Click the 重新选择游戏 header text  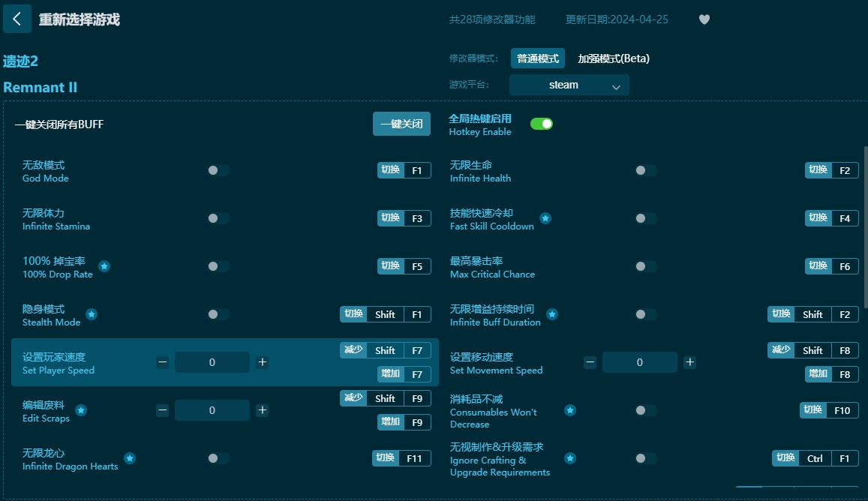click(80, 20)
